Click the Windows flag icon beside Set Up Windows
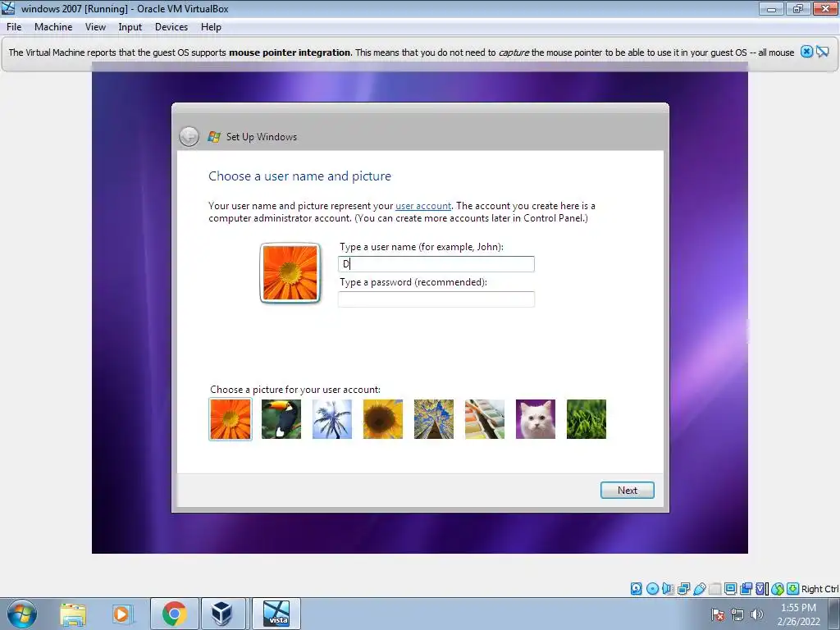Screen dimensions: 840x630 214,137
